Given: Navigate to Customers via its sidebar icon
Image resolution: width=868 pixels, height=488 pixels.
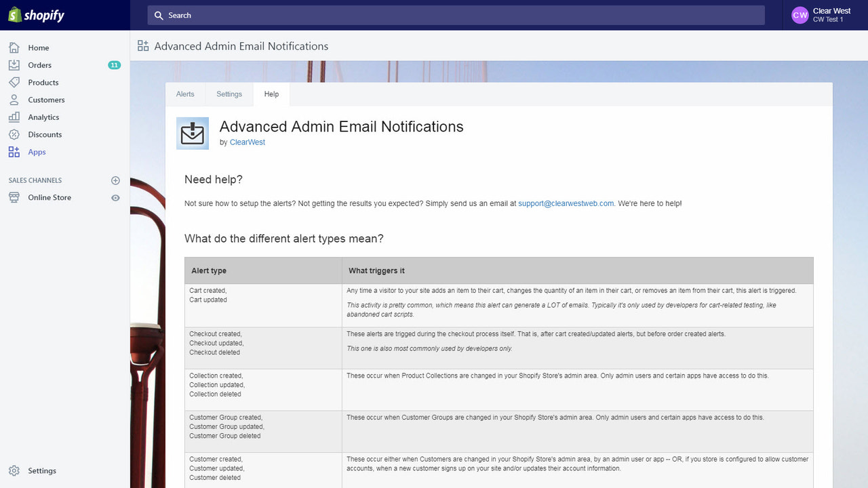Looking at the screenshot, I should 15,100.
